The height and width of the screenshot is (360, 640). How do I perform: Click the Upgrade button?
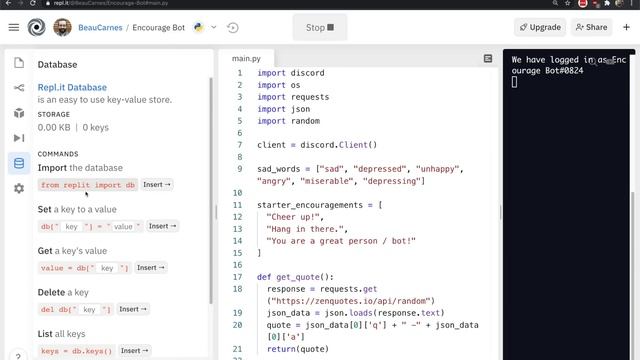[x=540, y=27]
